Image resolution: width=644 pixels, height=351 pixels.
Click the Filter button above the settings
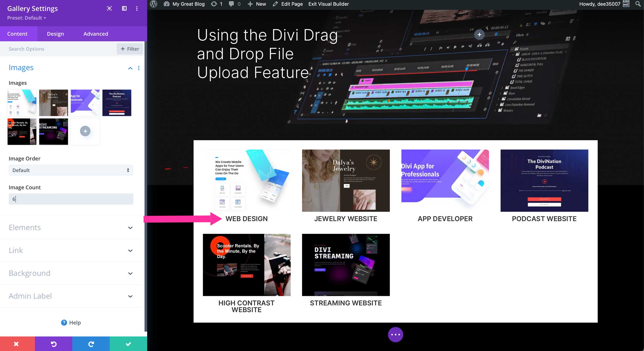(x=130, y=49)
